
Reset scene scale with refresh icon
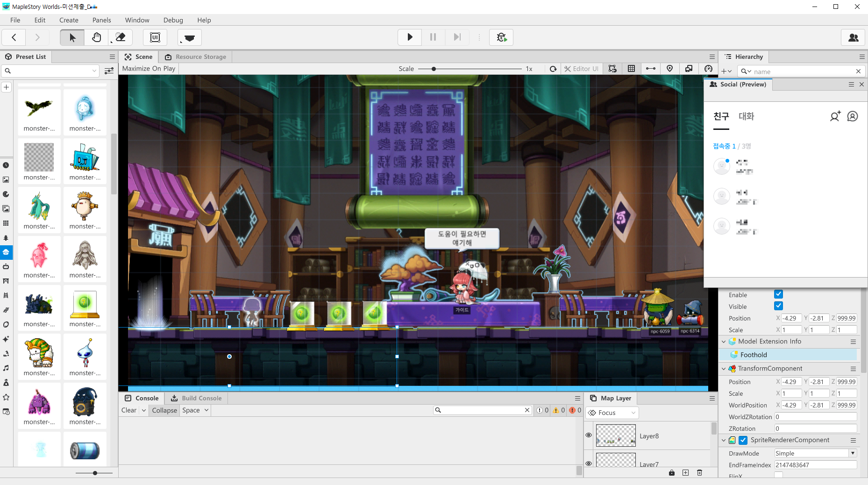(x=553, y=69)
